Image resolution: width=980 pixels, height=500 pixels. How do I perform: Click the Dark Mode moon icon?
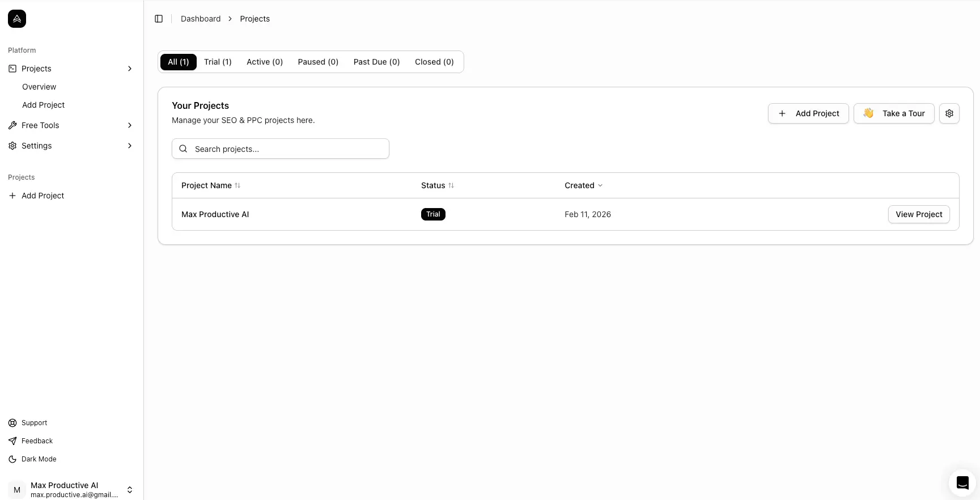[x=12, y=459]
